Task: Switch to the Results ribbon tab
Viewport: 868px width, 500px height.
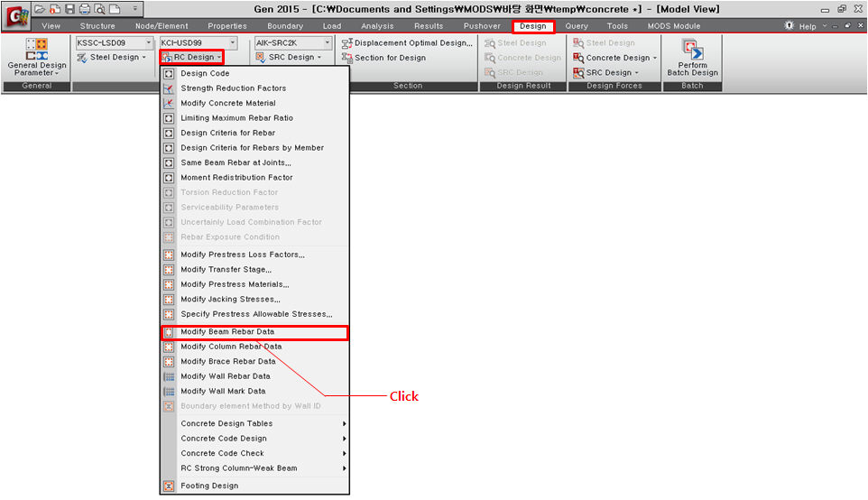Action: [x=429, y=26]
